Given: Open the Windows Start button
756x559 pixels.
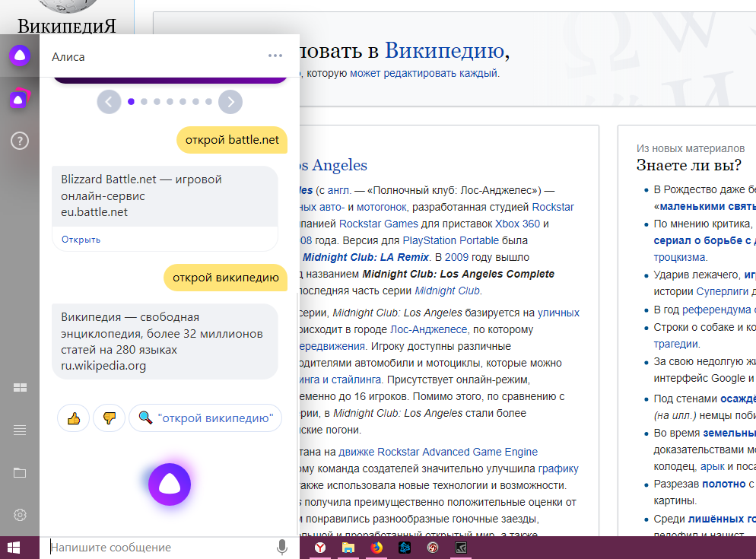Looking at the screenshot, I should click(14, 548).
